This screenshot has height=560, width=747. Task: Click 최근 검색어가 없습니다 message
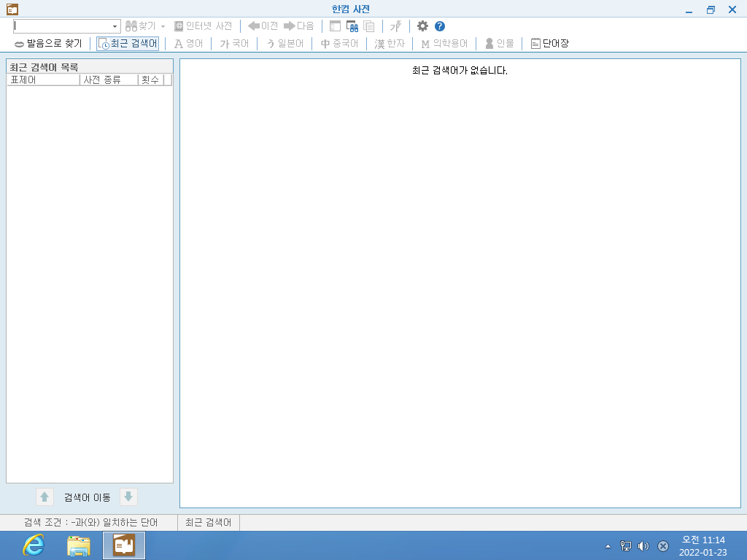click(460, 71)
